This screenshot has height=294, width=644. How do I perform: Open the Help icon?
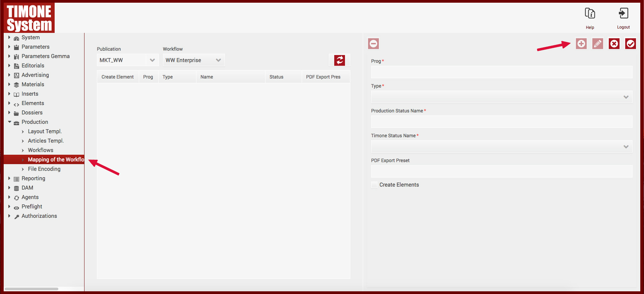590,13
